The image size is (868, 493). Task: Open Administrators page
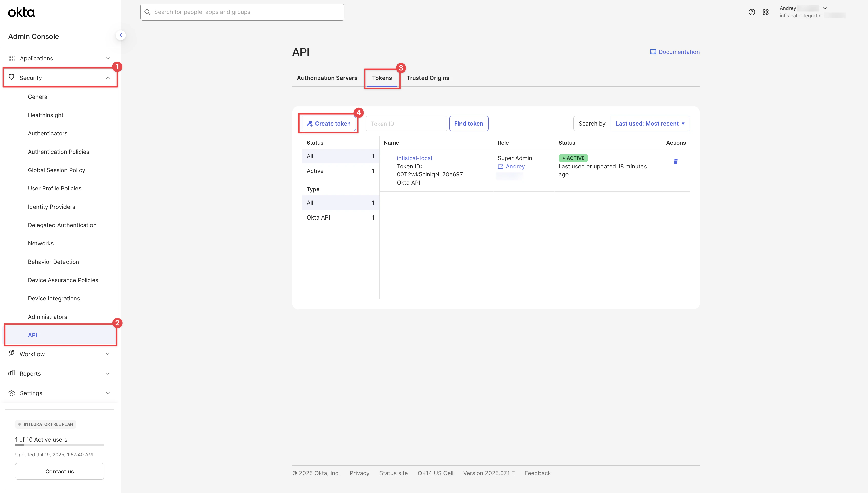coord(47,317)
